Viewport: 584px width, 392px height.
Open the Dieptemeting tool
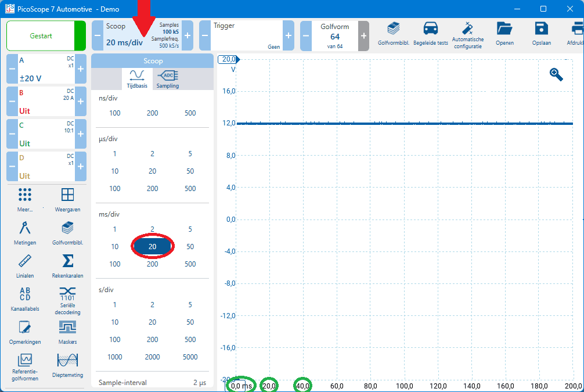point(67,365)
